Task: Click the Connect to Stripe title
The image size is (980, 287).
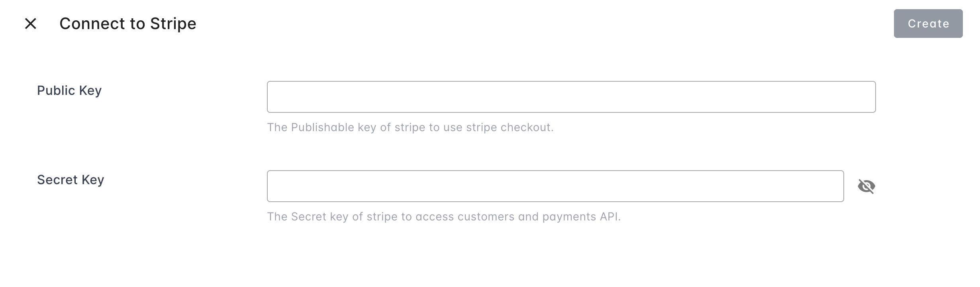Action: [x=128, y=24]
